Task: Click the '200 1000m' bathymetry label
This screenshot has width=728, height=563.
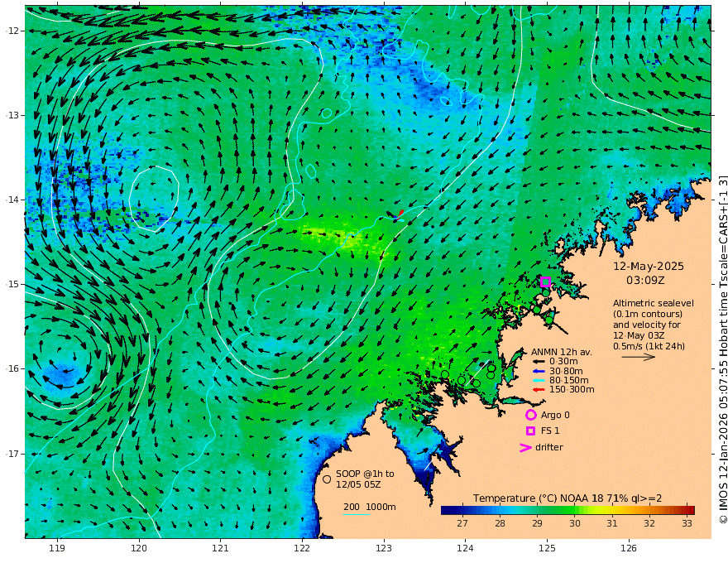Action: pos(370,507)
